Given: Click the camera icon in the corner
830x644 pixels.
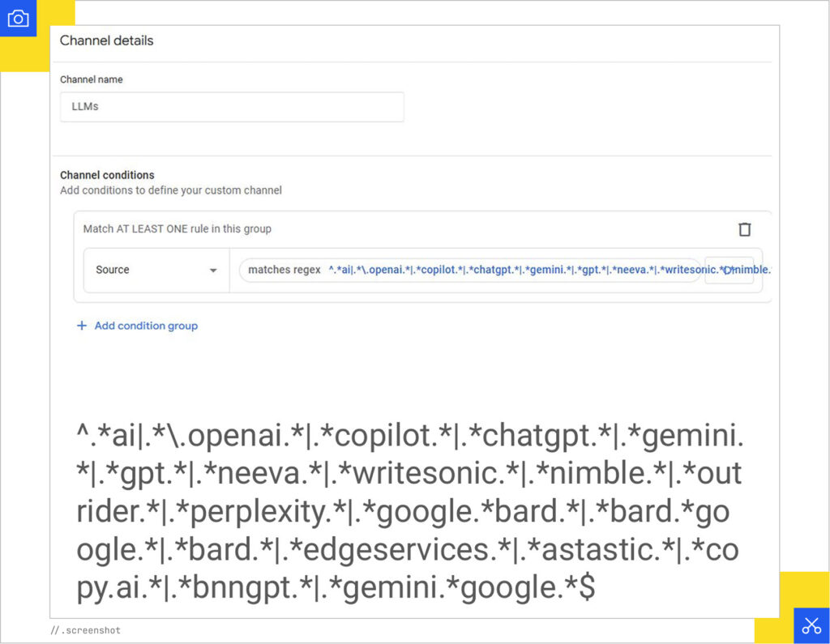Looking at the screenshot, I should click(x=18, y=18).
